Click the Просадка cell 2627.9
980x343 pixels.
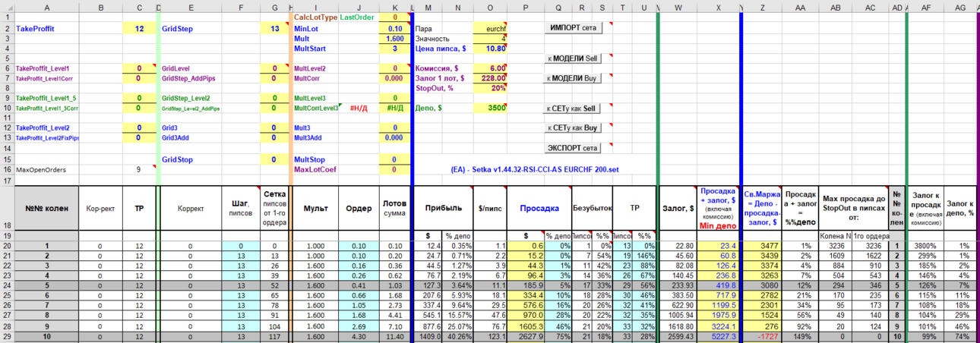coord(526,335)
